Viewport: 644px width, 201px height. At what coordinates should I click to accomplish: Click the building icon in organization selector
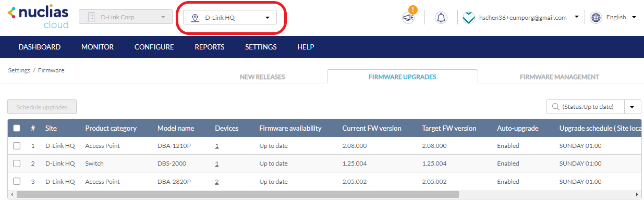[x=91, y=17]
